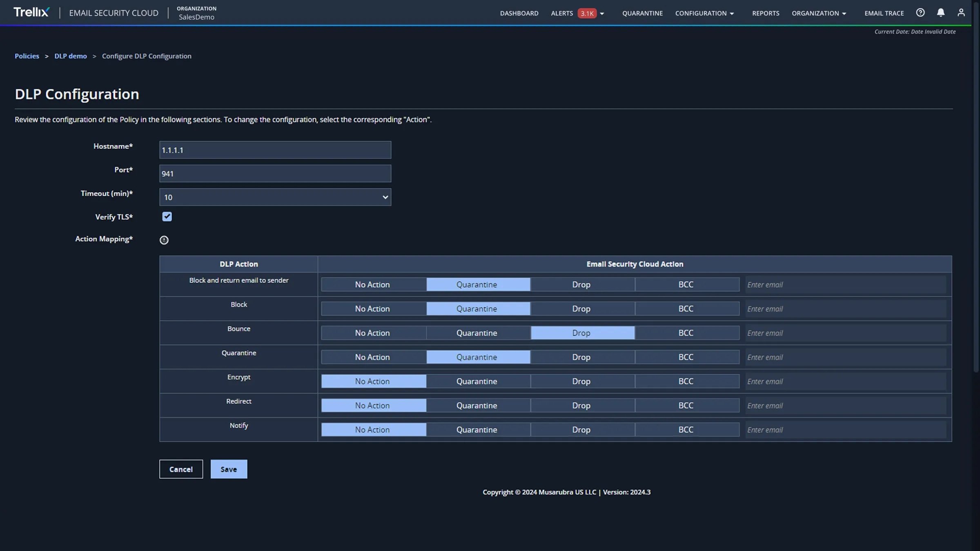Select BCC for Quarantine DLP action row
The image size is (980, 551).
coord(687,357)
